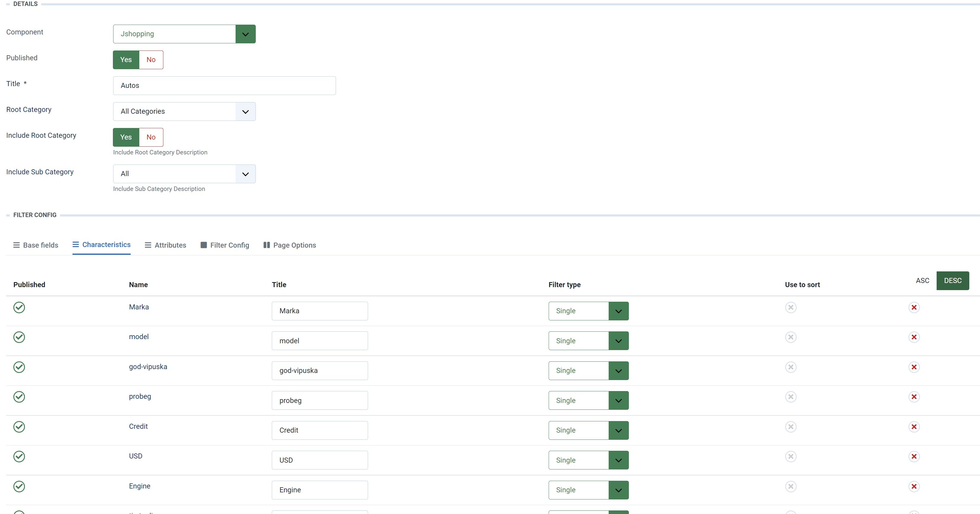Expand Filter type dropdown for Marka
980x514 pixels.
coord(588,311)
